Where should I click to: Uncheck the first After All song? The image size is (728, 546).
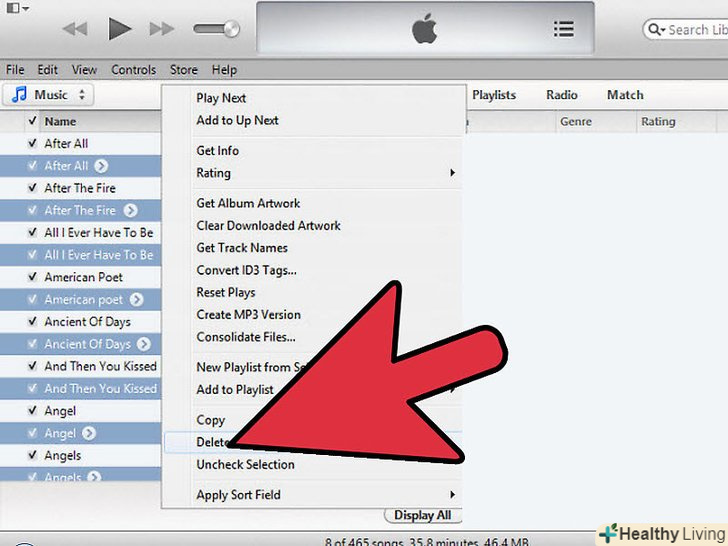(32, 143)
